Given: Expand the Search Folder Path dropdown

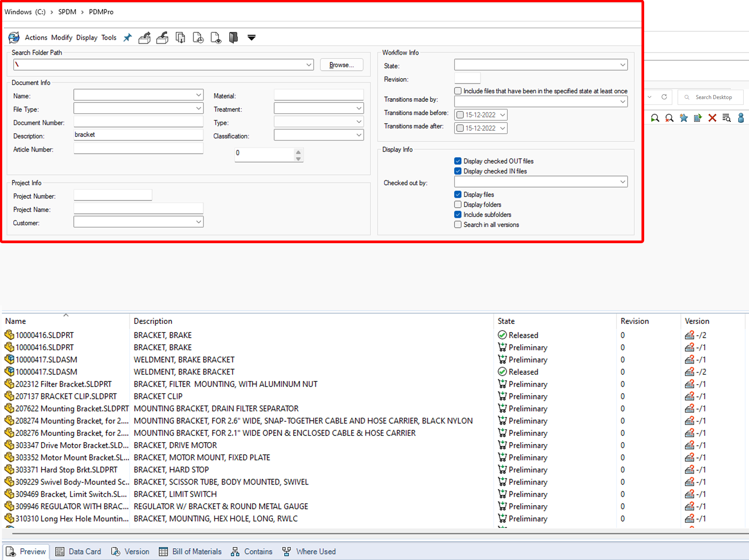Looking at the screenshot, I should pos(309,65).
